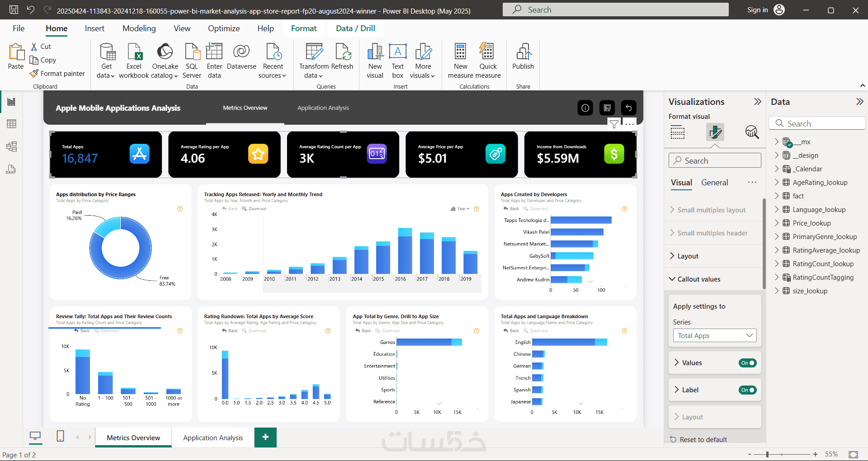Toggle the Values switch off
The image size is (868, 461).
point(748,363)
